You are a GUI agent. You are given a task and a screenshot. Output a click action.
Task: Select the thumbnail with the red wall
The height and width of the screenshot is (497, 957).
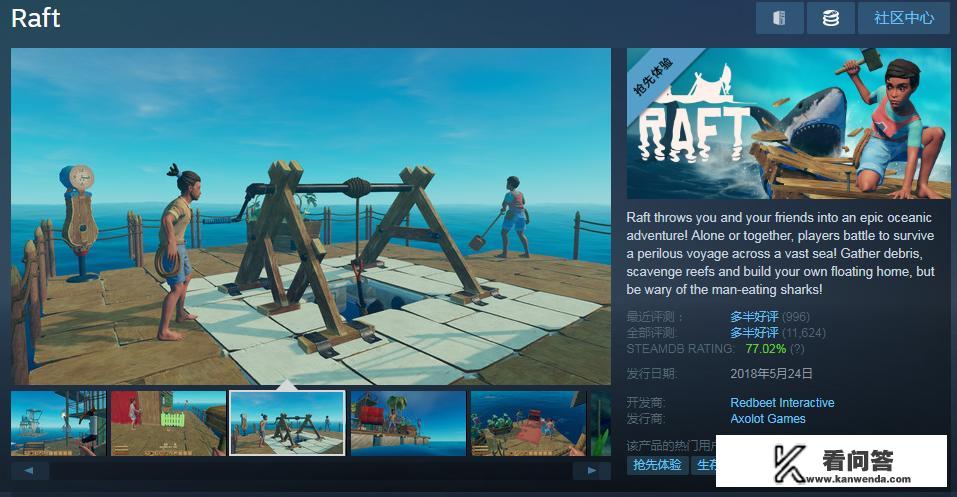click(167, 423)
